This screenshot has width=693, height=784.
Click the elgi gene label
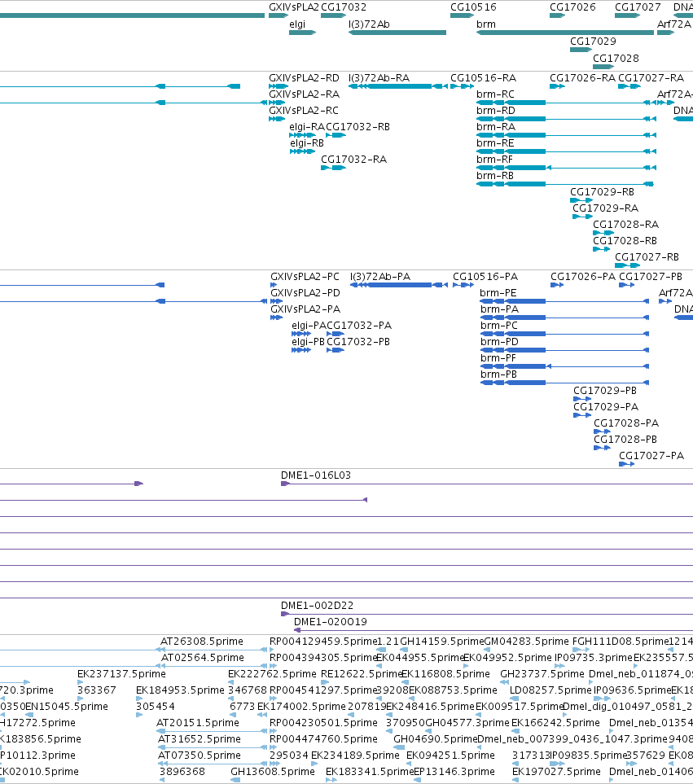pos(297,24)
